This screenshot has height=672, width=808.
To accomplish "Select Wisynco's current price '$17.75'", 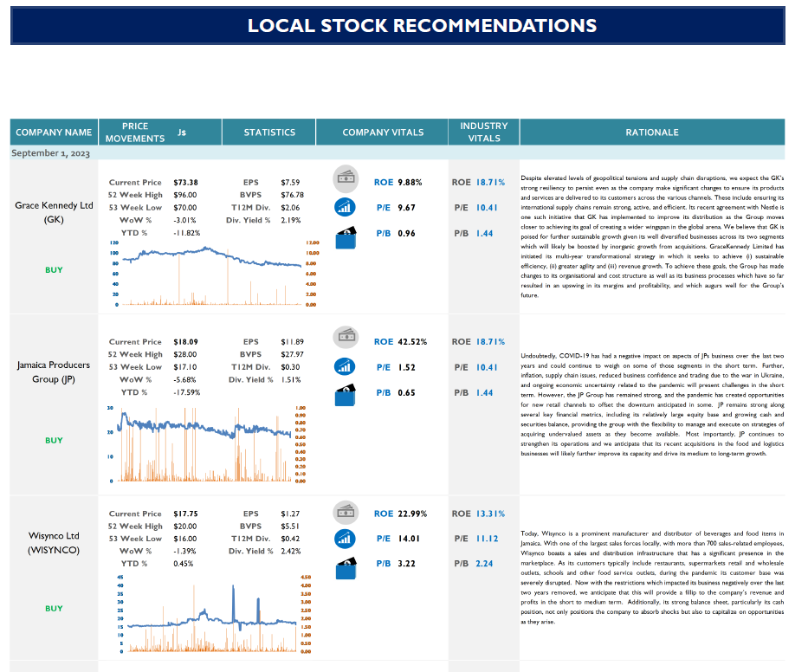I will tap(185, 514).
